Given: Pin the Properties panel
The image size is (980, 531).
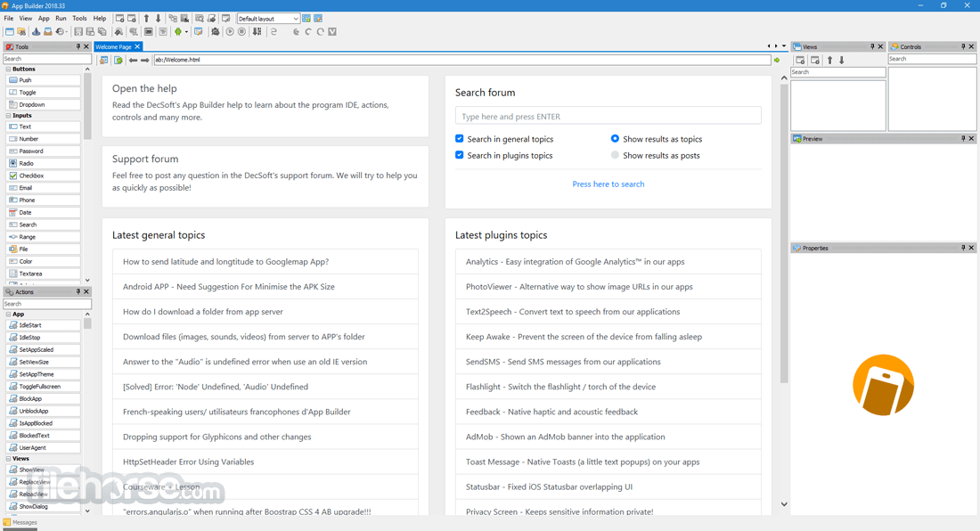Looking at the screenshot, I should (963, 248).
